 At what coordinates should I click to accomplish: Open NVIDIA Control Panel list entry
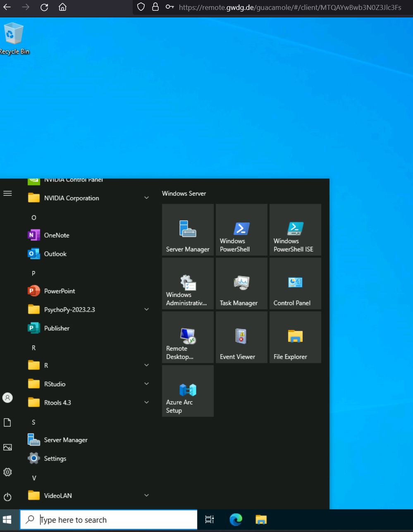pos(89,181)
